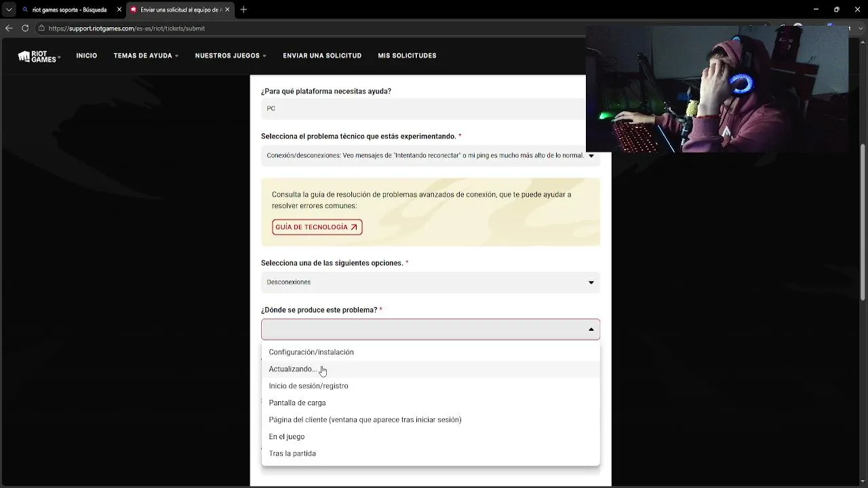Open MIS SOLICITUDES page
Image resolution: width=868 pixels, height=488 pixels.
[407, 56]
